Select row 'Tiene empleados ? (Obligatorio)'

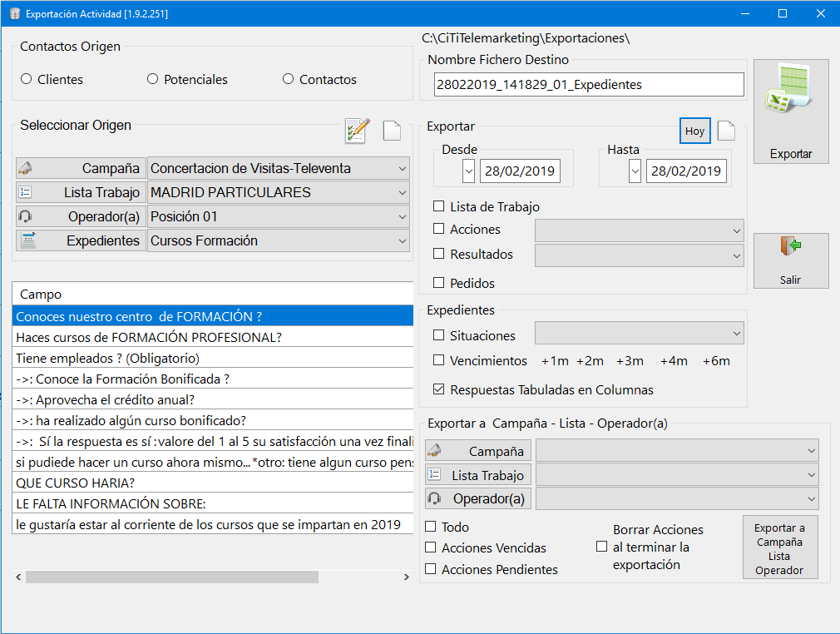(213, 358)
